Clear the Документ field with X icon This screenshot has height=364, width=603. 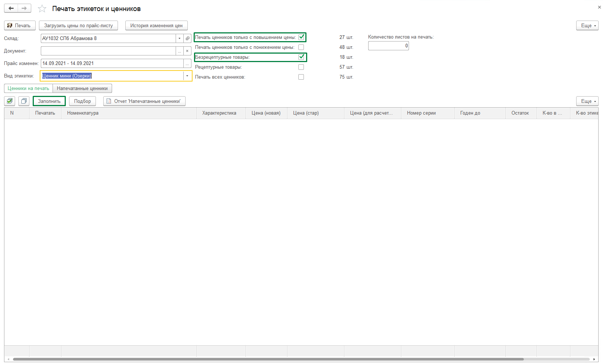[x=187, y=51]
